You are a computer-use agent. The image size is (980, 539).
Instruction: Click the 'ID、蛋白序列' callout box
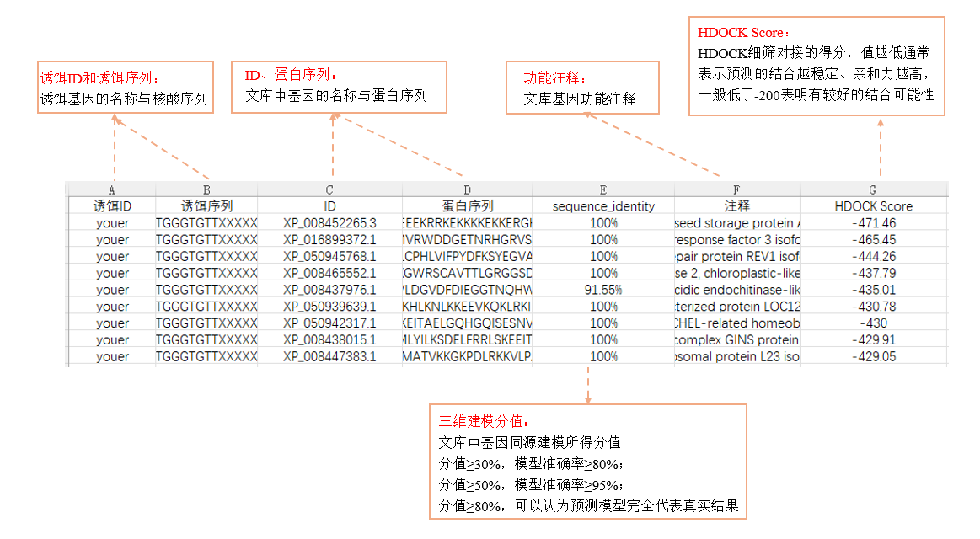(x=338, y=86)
